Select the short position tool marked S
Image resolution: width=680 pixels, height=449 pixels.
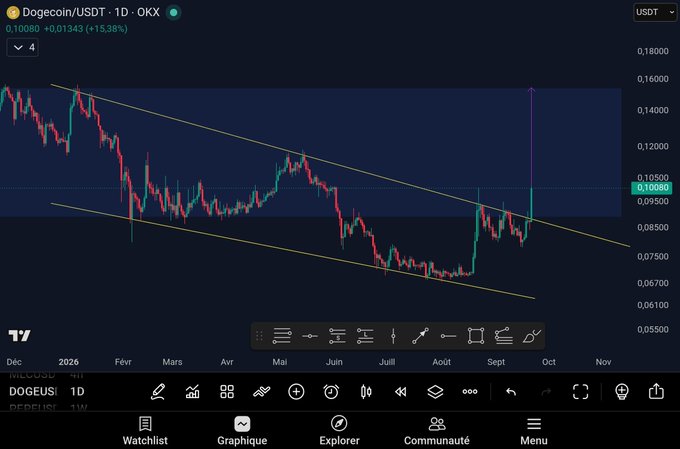point(337,336)
